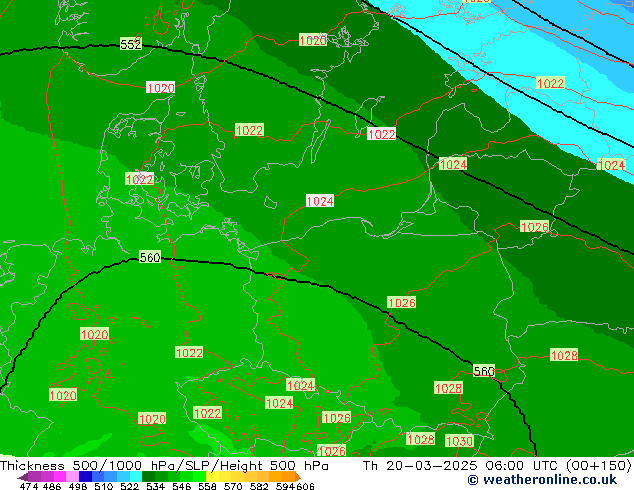This screenshot has width=634, height=490.
Task: Click the 1030 pressure label
Action: point(459,441)
